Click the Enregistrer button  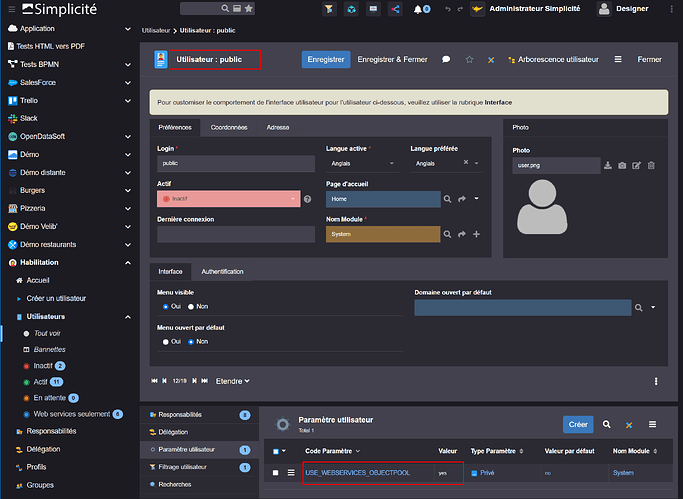[x=326, y=60]
